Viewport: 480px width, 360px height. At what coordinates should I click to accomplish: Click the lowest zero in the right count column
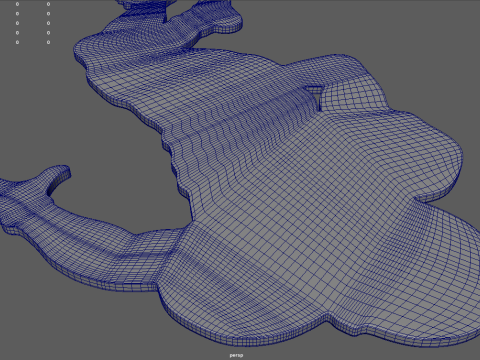[49, 42]
